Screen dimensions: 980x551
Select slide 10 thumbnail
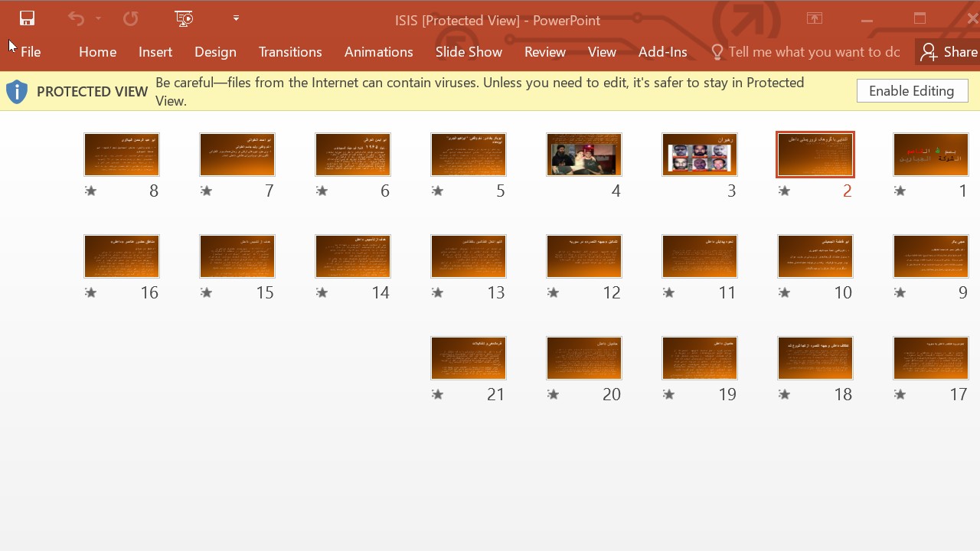pyautogui.click(x=815, y=256)
